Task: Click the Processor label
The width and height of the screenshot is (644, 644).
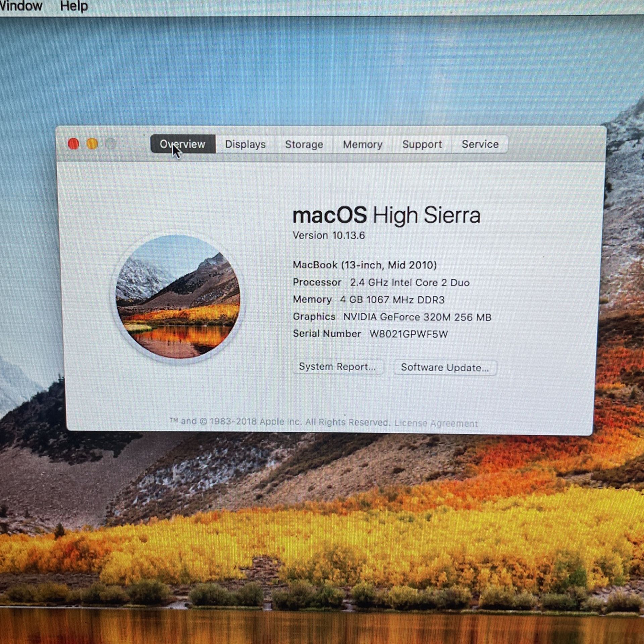Action: [317, 282]
